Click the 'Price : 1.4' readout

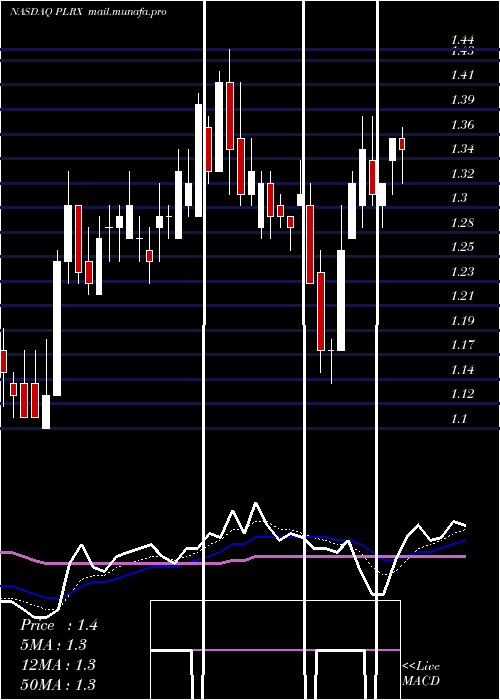[x=58, y=625]
